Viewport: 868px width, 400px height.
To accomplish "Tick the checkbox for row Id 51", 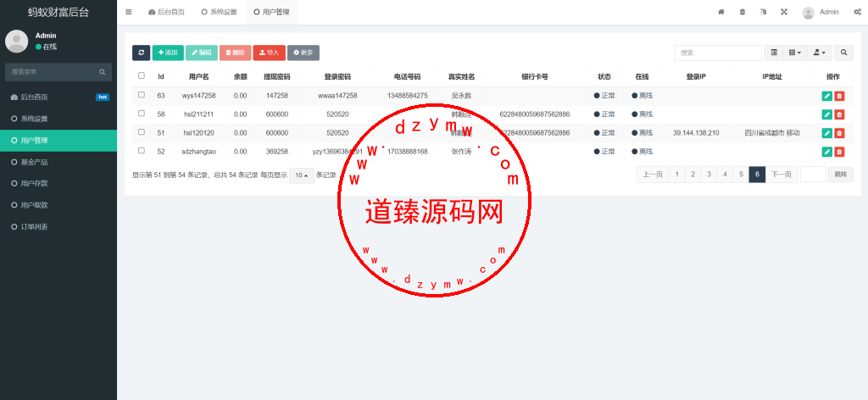I will point(142,131).
